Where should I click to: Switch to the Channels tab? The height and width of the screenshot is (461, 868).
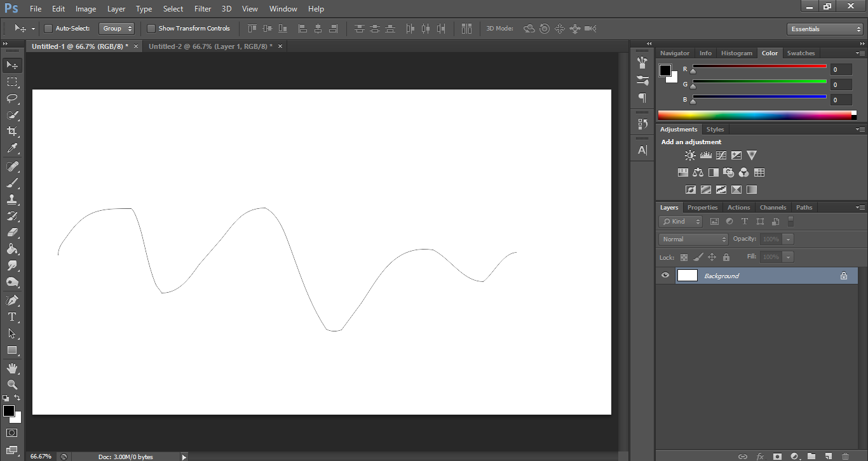tap(773, 207)
